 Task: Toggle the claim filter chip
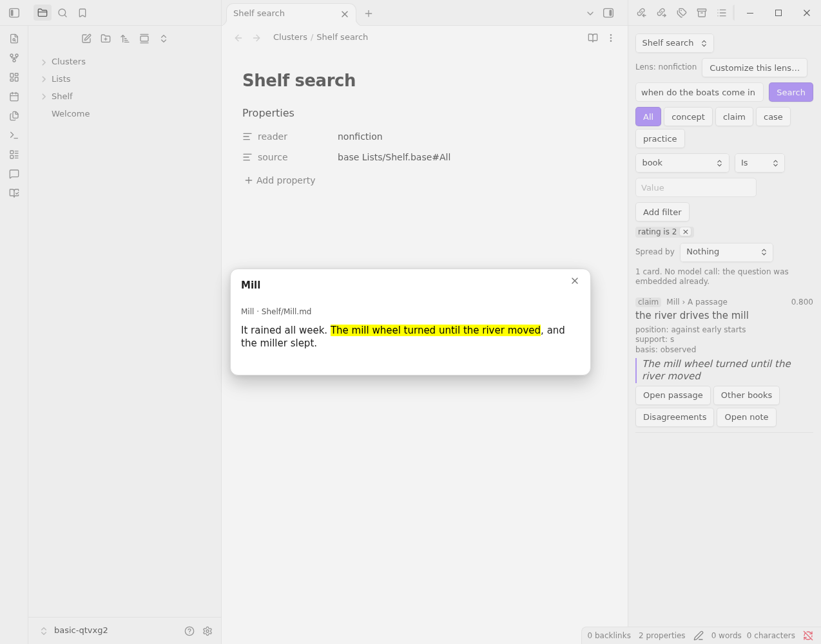(x=734, y=117)
